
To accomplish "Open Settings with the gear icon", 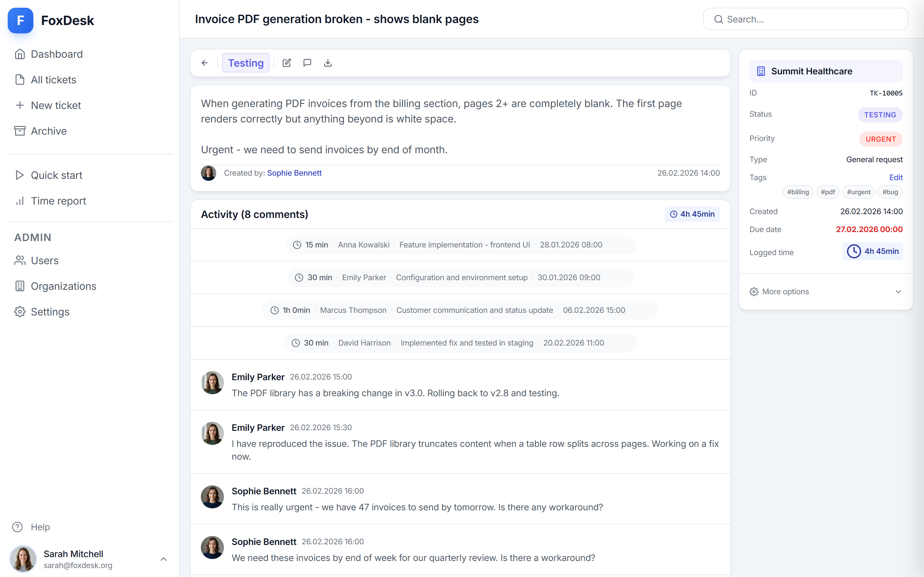I will 20,311.
